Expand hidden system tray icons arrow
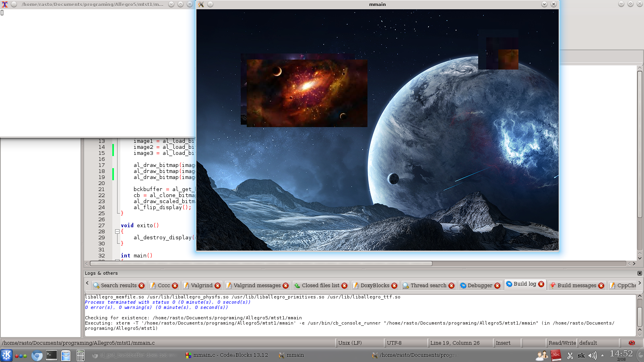644x362 pixels. coord(603,356)
